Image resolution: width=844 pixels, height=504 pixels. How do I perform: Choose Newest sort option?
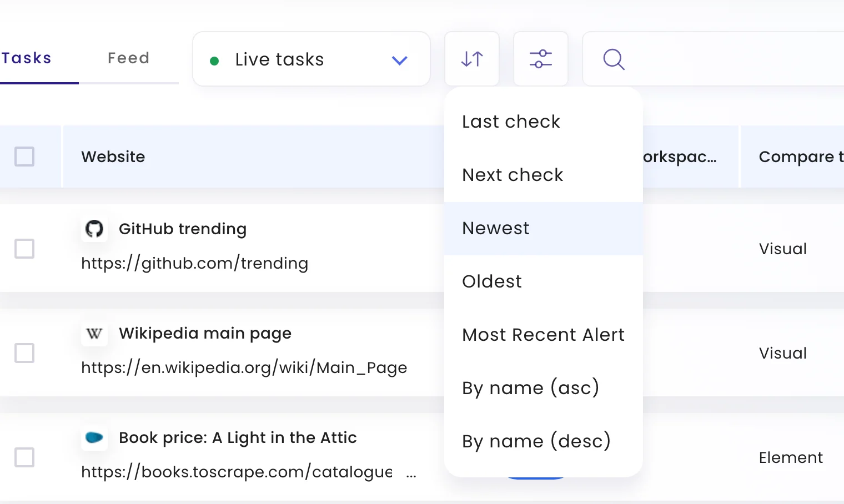pos(544,228)
